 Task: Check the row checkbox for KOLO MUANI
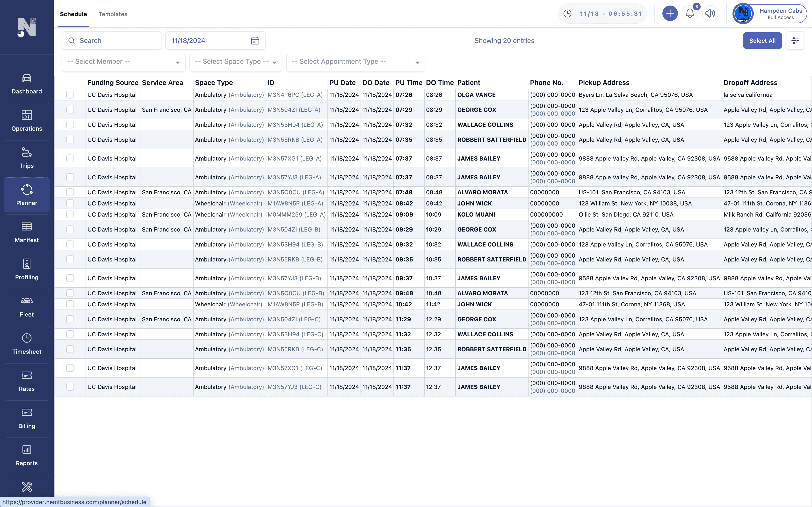pos(70,214)
